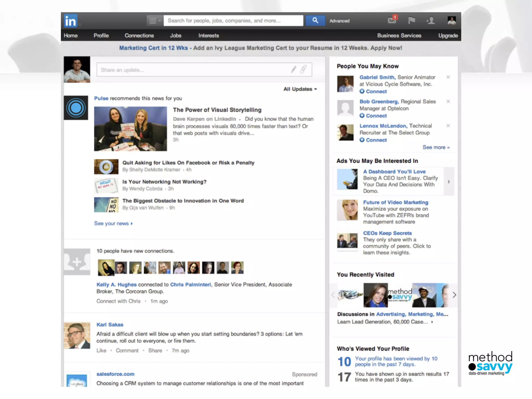Image resolution: width=532 pixels, height=399 pixels.
Task: Open search results appearances count 17
Action: click(344, 377)
